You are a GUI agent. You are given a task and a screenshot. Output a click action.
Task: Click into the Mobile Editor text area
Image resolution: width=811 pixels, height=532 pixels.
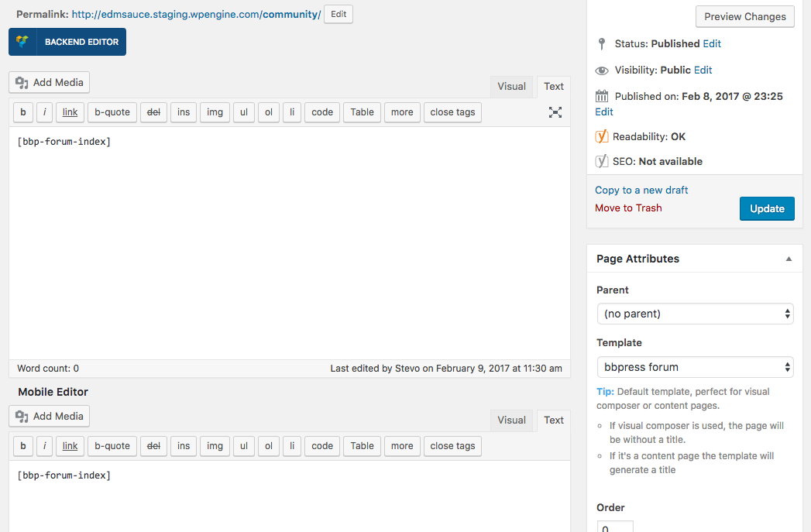click(290, 496)
